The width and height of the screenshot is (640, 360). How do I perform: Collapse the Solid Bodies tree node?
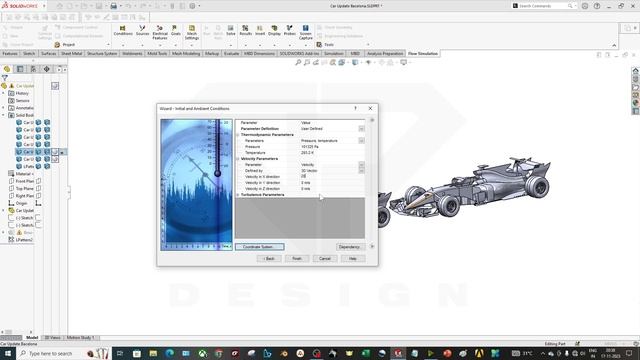tap(4, 115)
